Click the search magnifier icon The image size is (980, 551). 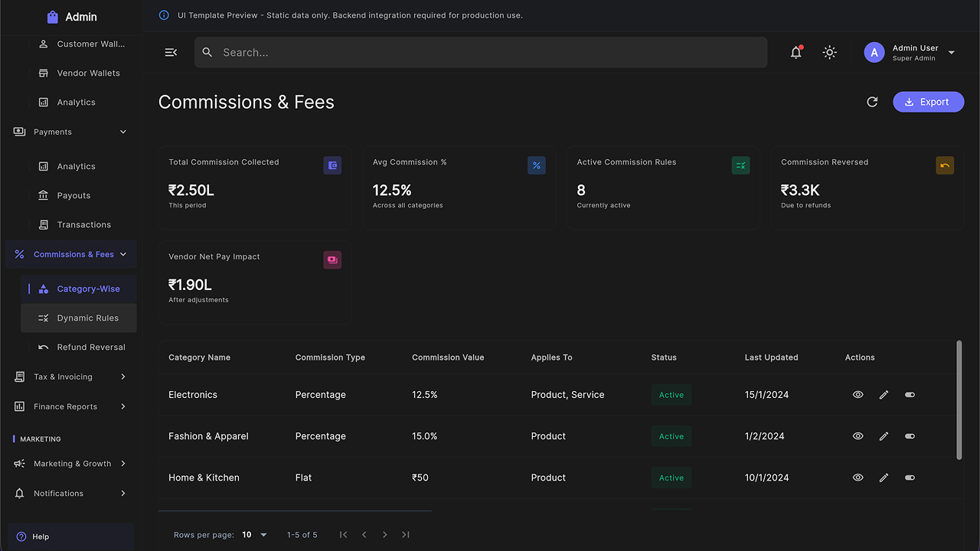[x=207, y=52]
